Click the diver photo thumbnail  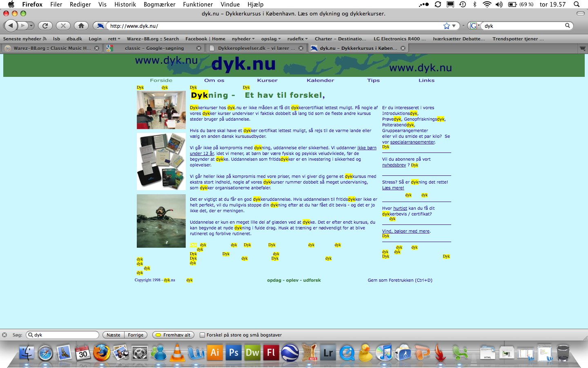point(161,221)
